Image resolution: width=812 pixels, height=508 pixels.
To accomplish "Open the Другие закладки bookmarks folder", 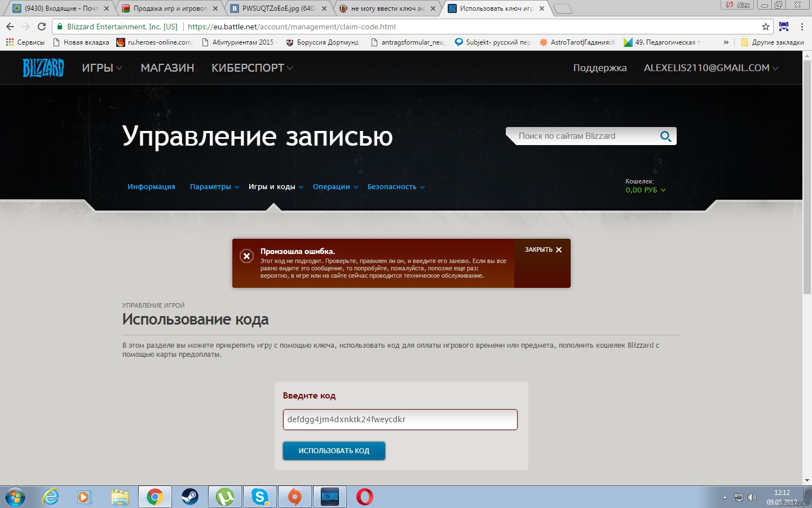I will pyautogui.click(x=773, y=42).
